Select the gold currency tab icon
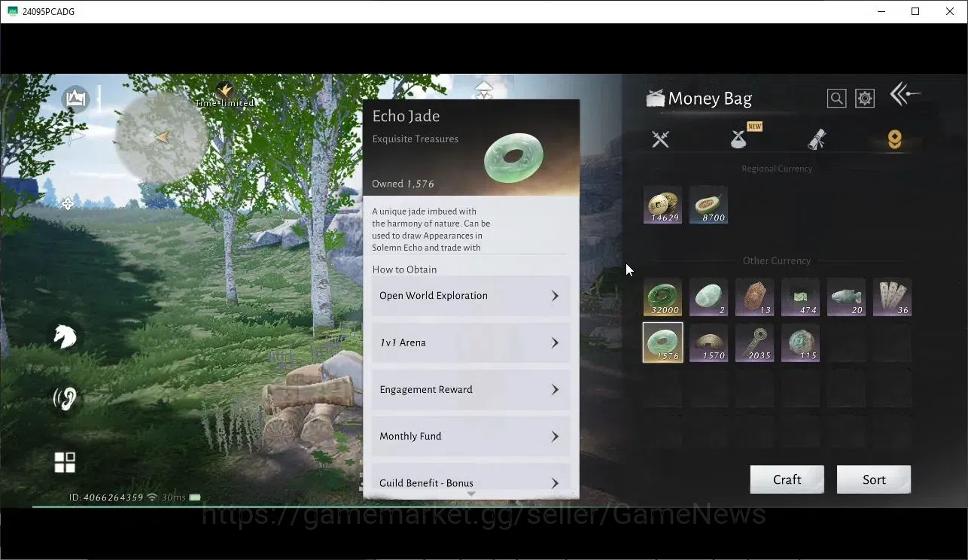This screenshot has width=968, height=560. [894, 138]
